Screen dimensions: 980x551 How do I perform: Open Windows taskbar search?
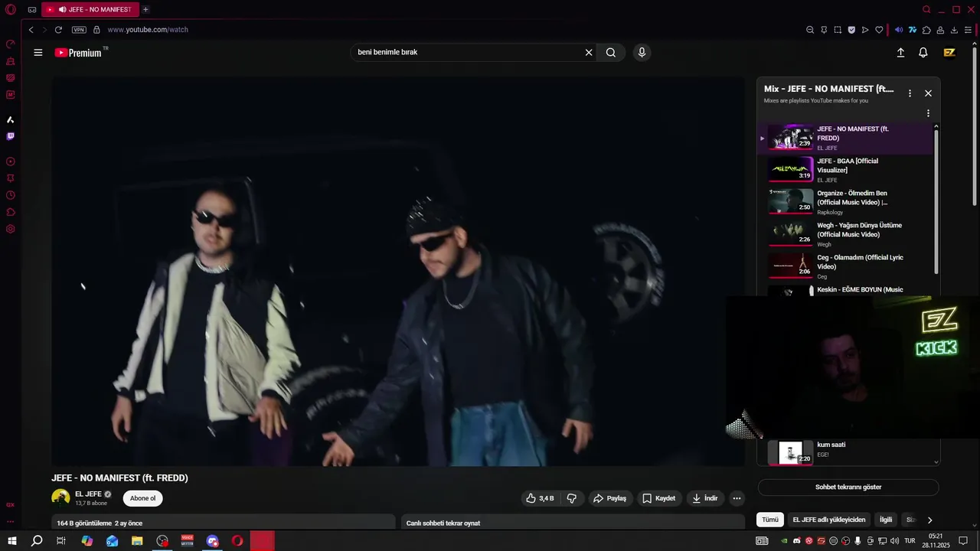tap(37, 541)
